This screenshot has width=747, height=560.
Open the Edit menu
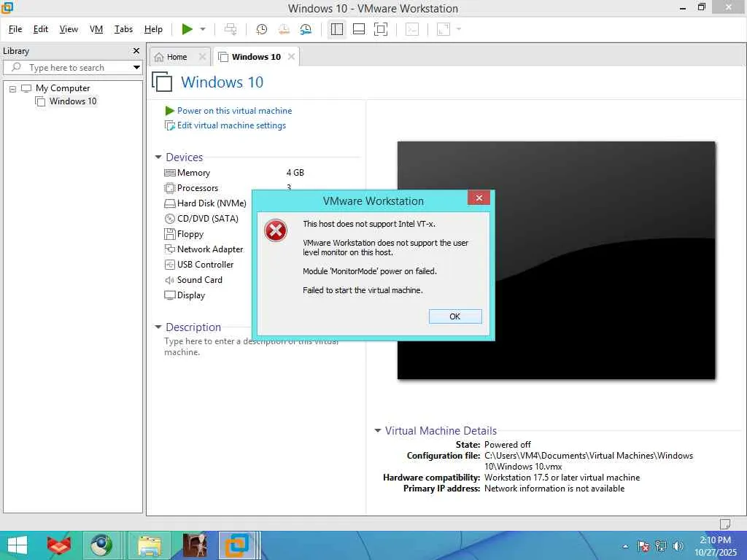(41, 29)
